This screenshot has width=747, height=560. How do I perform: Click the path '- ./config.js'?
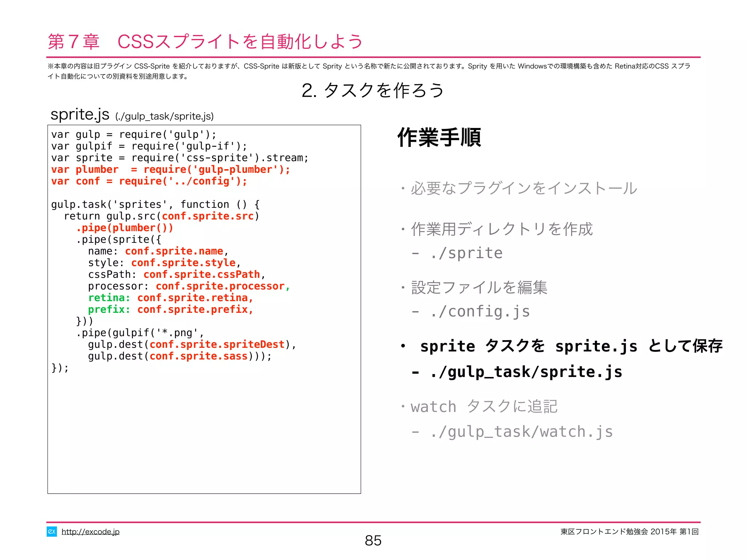[471, 312]
